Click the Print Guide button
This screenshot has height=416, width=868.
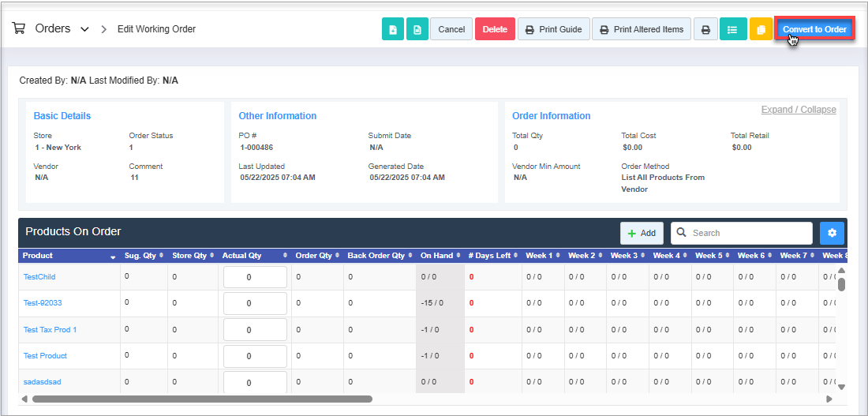(553, 29)
